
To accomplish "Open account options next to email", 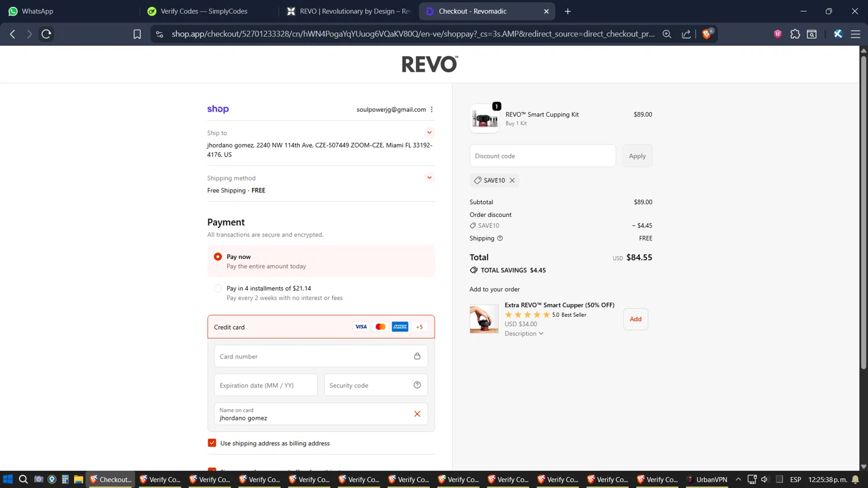I will [432, 109].
